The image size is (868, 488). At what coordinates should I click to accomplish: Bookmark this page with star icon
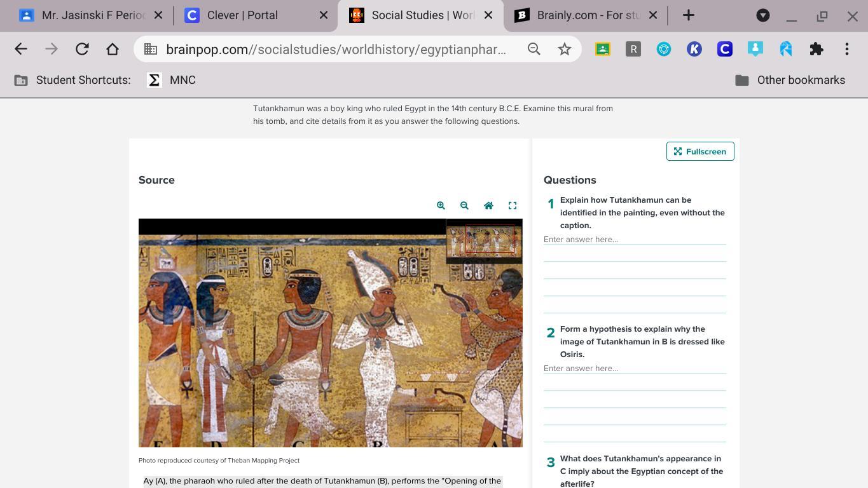coord(564,50)
